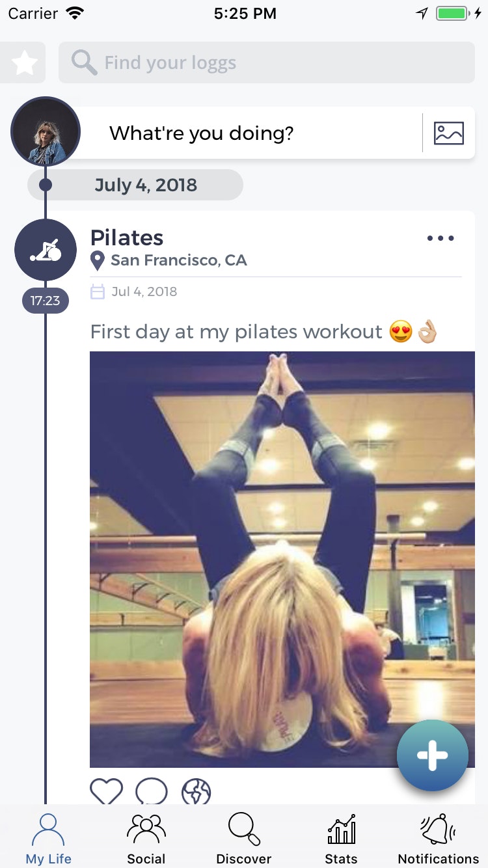
Task: Select the My Life tab
Action: click(x=49, y=839)
